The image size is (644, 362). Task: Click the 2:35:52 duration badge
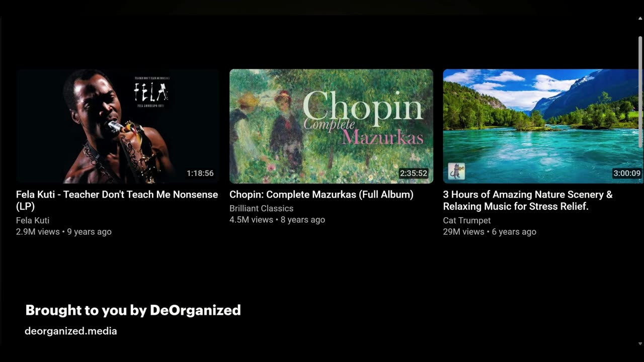[x=414, y=173]
